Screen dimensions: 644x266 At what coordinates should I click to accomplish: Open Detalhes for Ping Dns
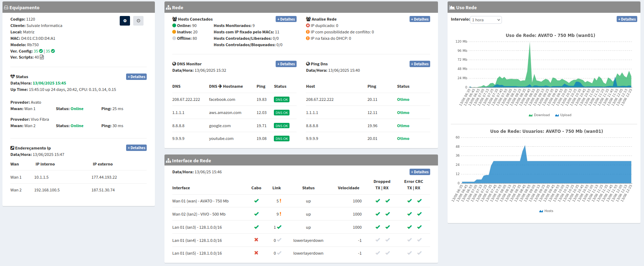(x=420, y=64)
